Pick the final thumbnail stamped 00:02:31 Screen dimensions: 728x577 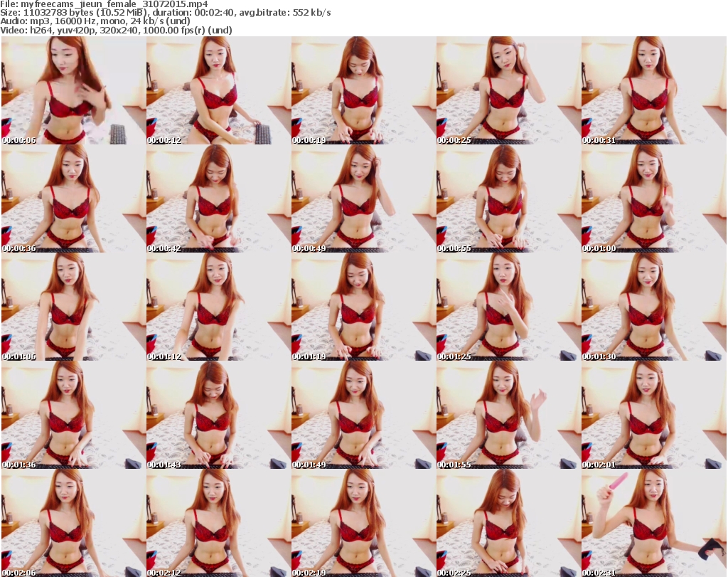click(x=654, y=523)
